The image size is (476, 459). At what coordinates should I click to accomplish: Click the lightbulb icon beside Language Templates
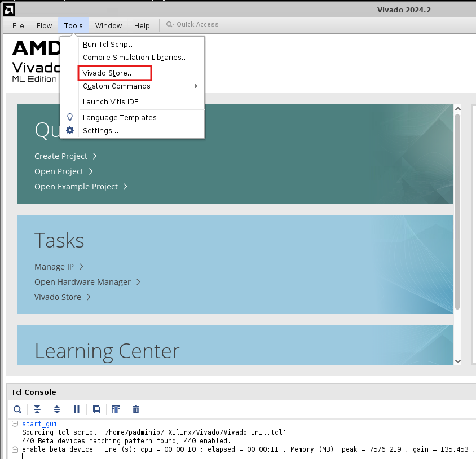[x=70, y=117]
